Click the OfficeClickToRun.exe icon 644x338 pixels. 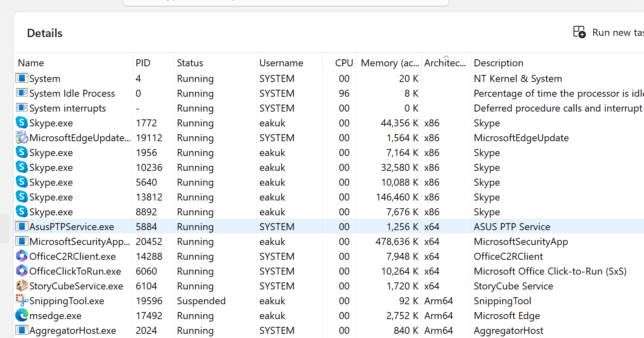coord(22,270)
